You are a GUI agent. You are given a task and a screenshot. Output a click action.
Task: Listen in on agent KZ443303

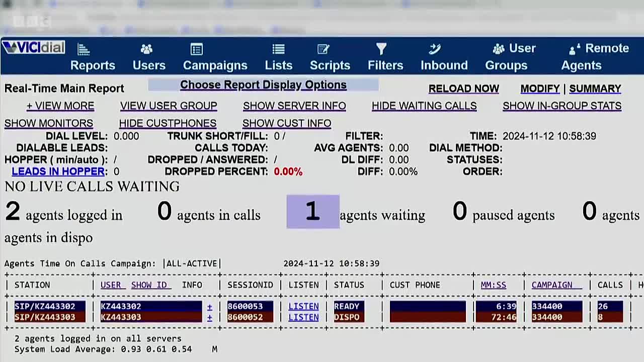(x=303, y=317)
